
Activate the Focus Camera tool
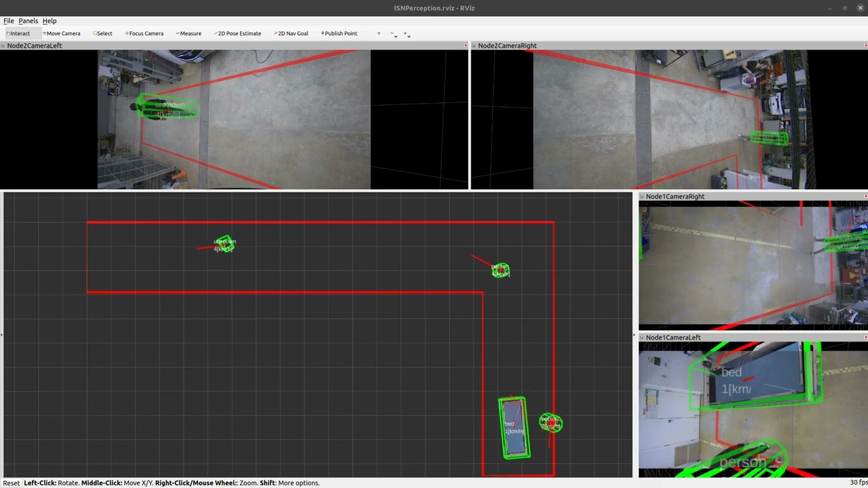click(x=144, y=33)
